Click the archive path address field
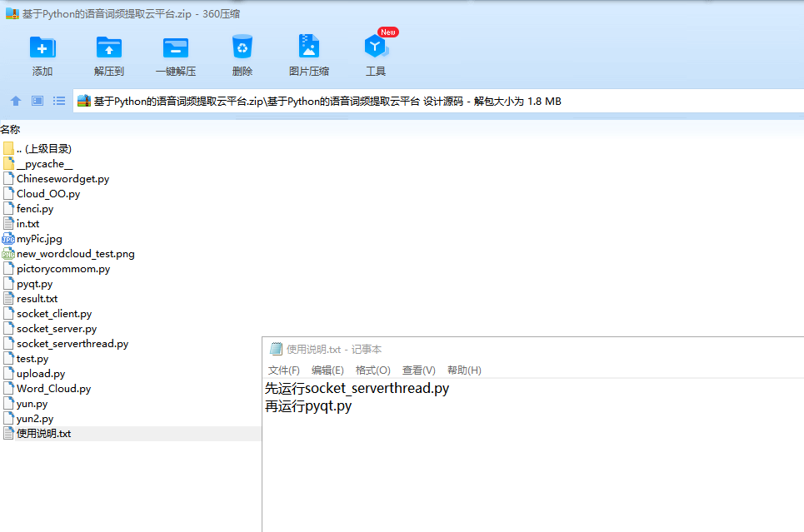Viewport: 804px width, 532px height. [438, 101]
